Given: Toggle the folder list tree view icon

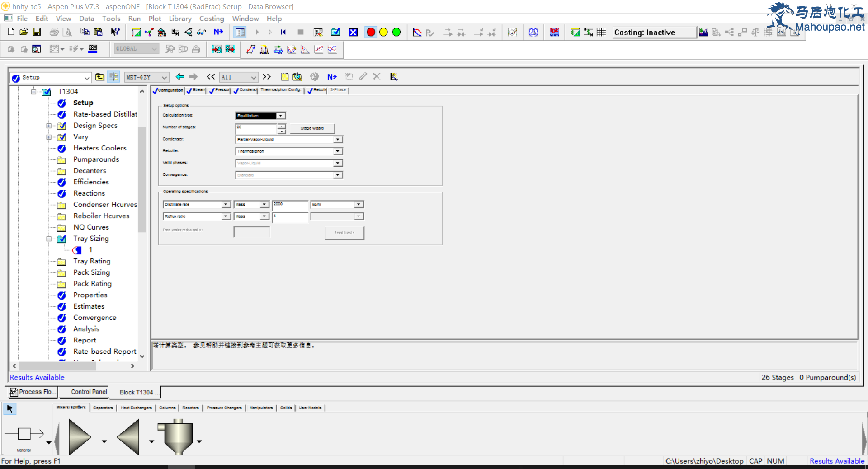Looking at the screenshot, I should tap(114, 77).
